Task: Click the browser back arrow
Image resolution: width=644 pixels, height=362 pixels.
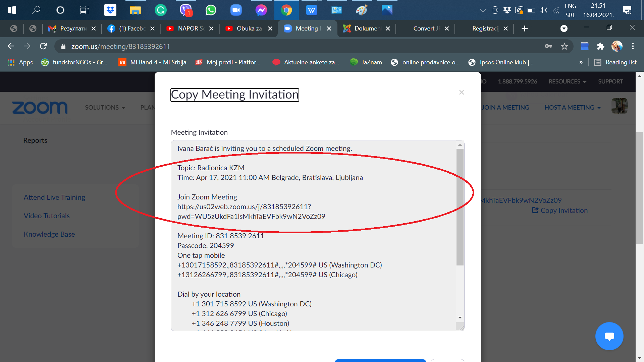Action: click(11, 46)
